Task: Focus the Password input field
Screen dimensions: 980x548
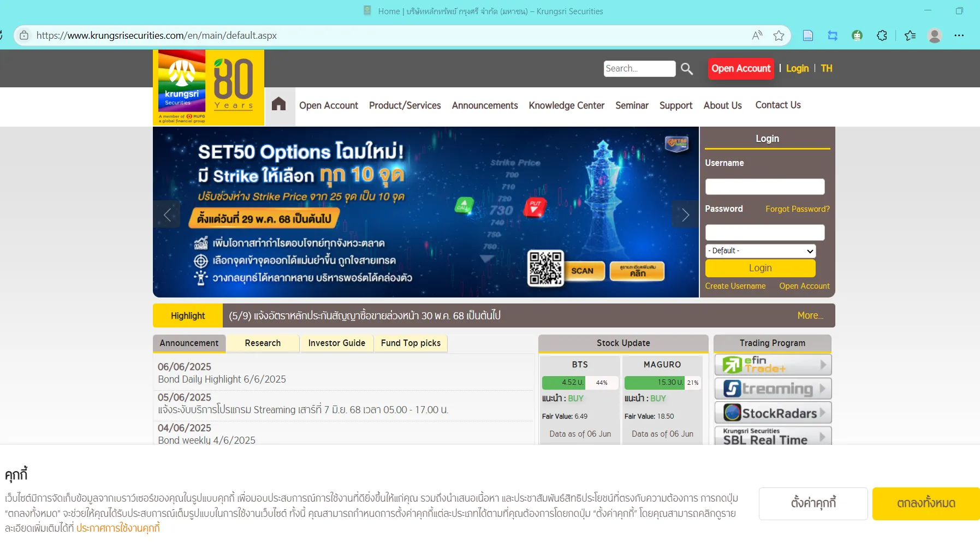Action: click(x=765, y=233)
